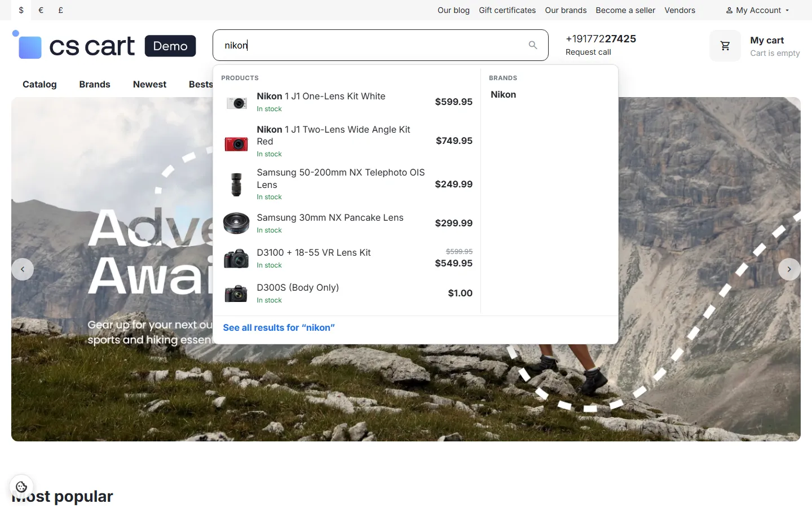Screen dimensions: 812x508
Task: Open the Brands menu item
Action: click(95, 84)
